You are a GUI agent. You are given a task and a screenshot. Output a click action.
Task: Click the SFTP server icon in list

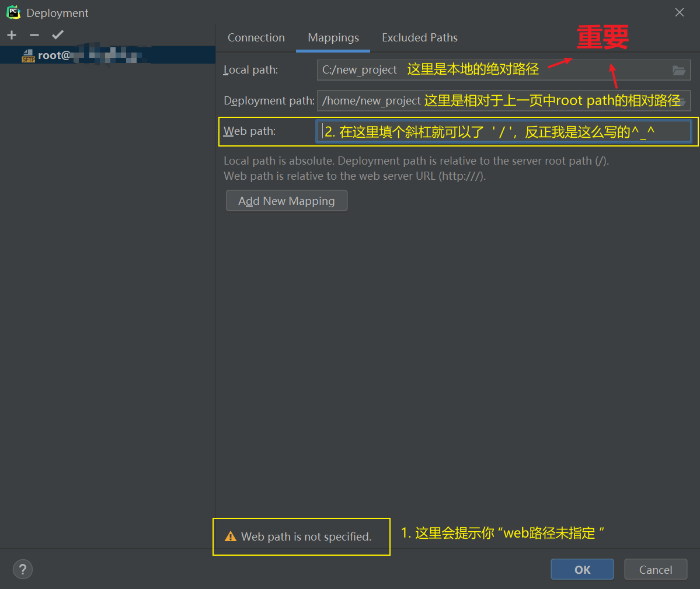[x=28, y=56]
